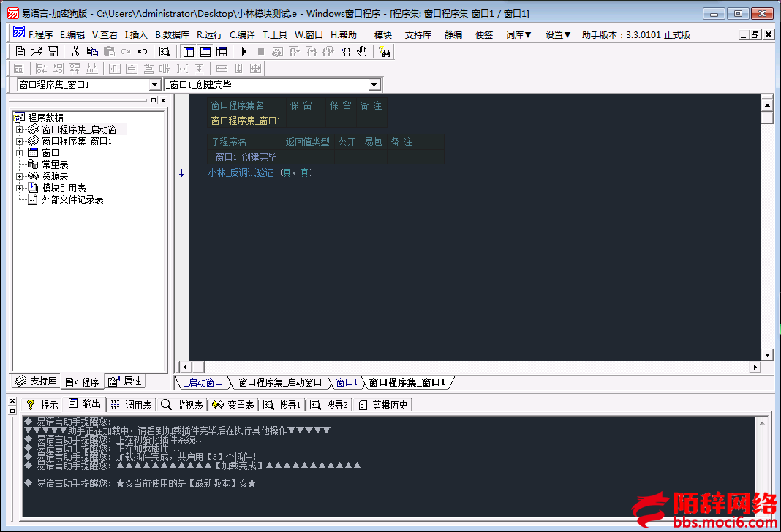Close the left program tree panel
781x532 pixels.
(163, 100)
